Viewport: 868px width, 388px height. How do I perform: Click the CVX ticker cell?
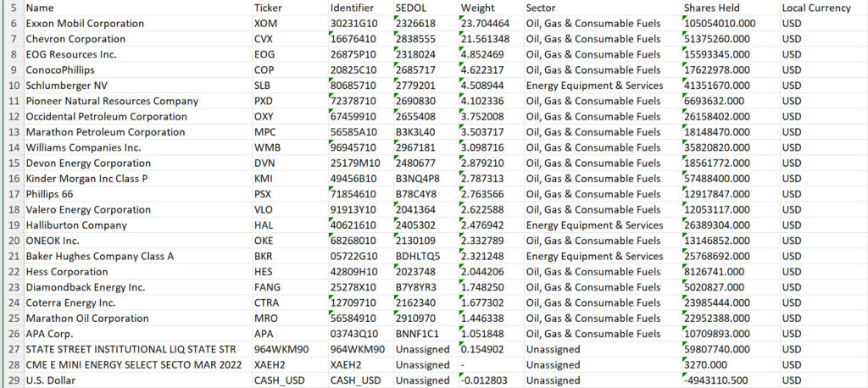(x=290, y=39)
